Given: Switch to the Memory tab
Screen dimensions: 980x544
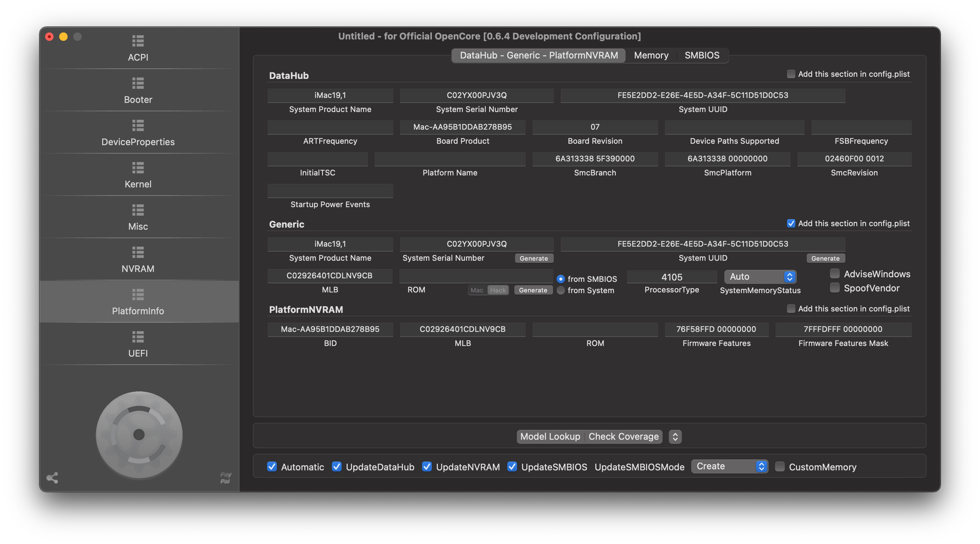Looking at the screenshot, I should 651,56.
